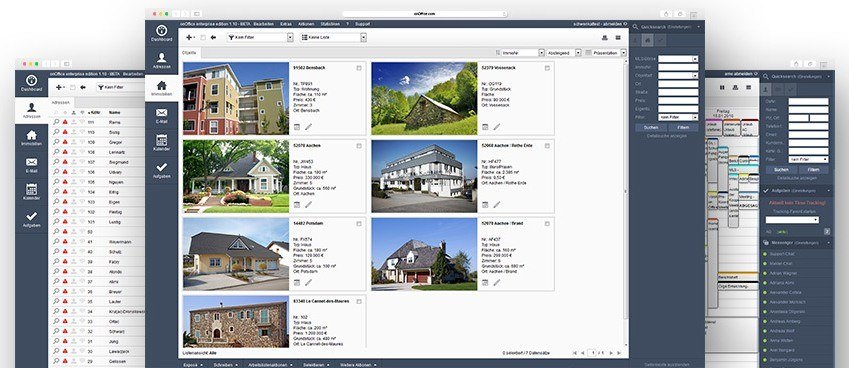Switch to list view icon in front toolbar
The width and height of the screenshot is (849, 368).
click(618, 37)
